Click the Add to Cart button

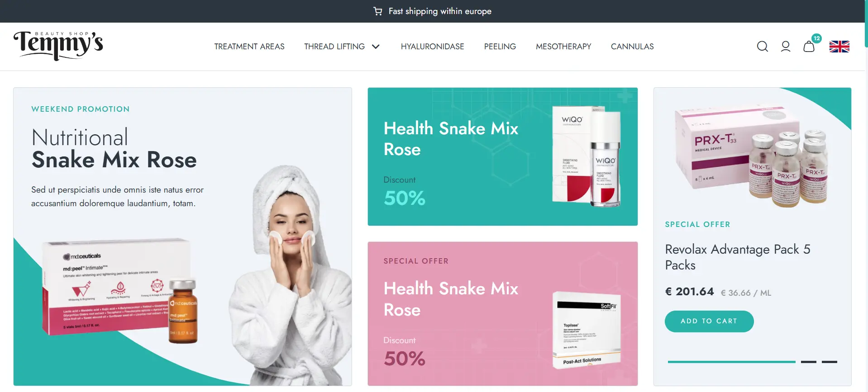[x=709, y=321]
